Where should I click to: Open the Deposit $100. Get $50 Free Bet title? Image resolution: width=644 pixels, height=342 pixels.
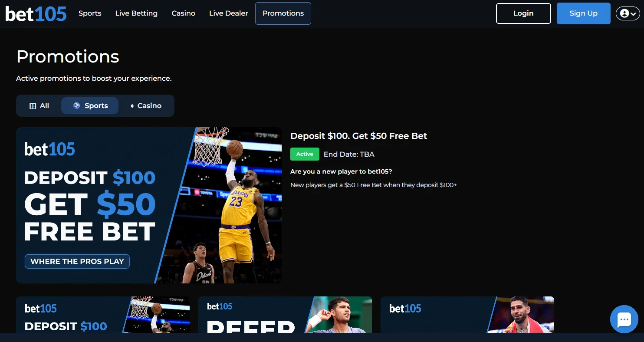point(358,136)
